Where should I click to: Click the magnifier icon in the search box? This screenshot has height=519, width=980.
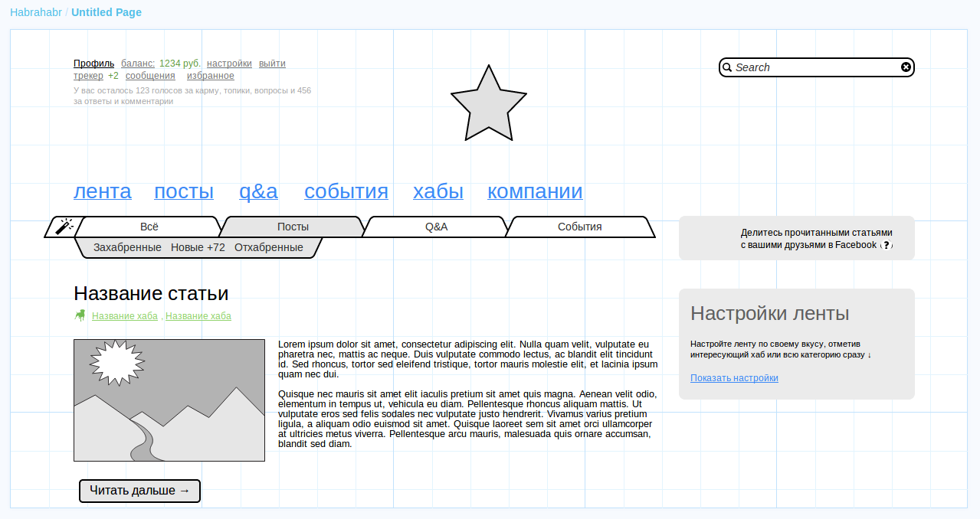pyautogui.click(x=726, y=67)
